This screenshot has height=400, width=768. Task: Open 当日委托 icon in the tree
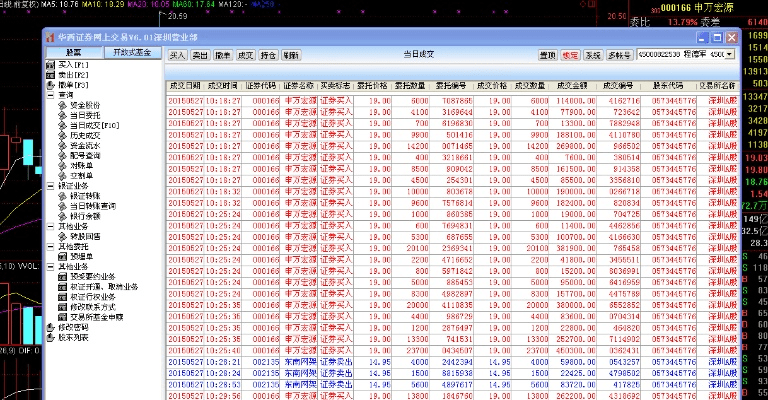pos(62,115)
